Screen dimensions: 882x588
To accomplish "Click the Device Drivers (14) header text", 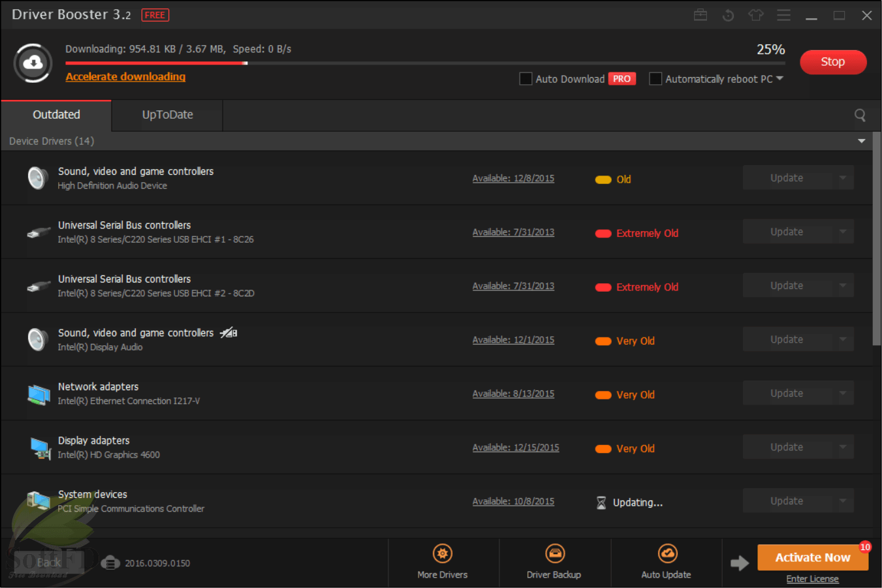I will (52, 141).
